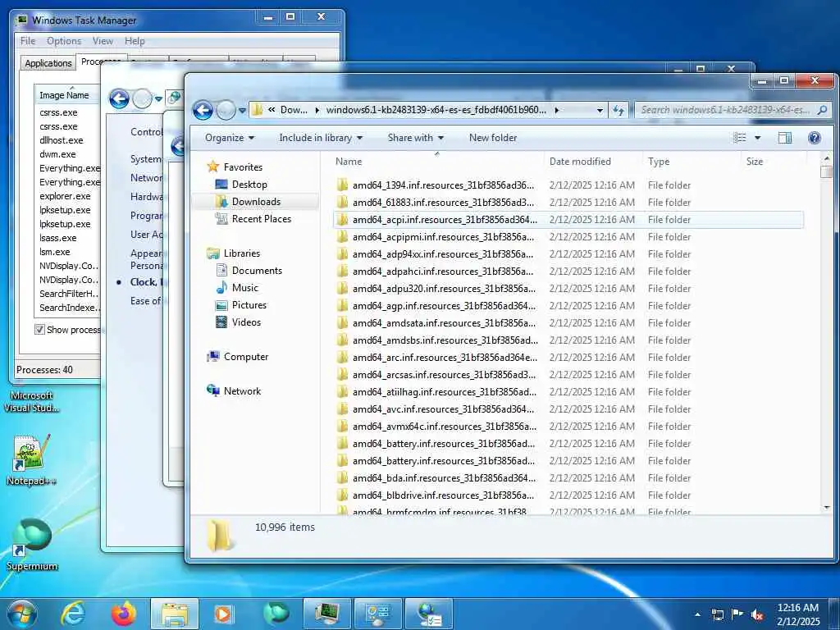Open Windows Media Player taskbar icon
The height and width of the screenshot is (630, 840).
(224, 614)
